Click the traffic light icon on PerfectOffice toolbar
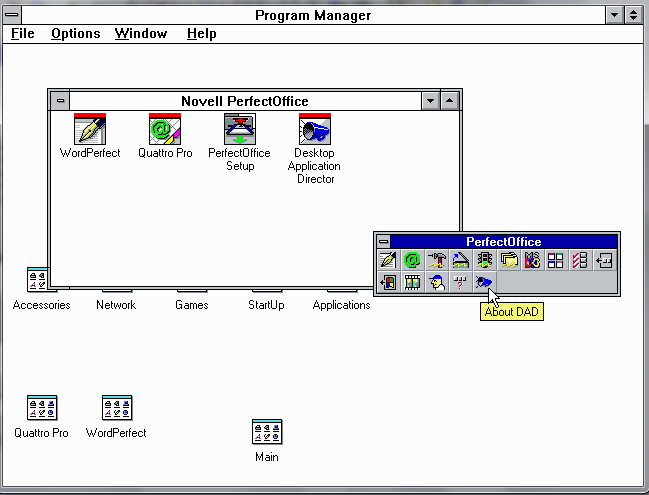Screen dimensions: 649x495 pos(484,260)
